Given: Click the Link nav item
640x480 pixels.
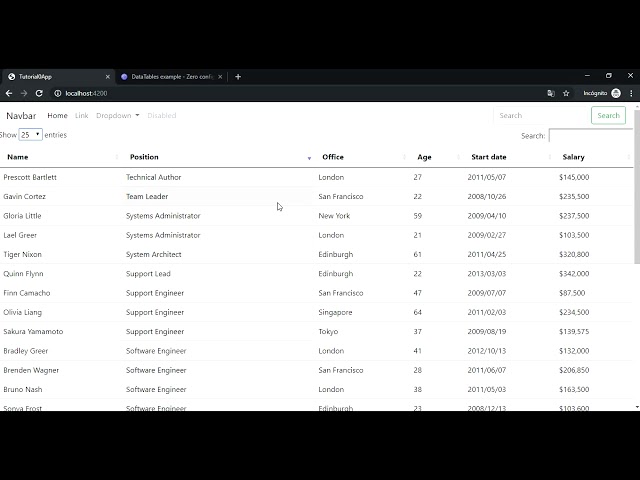Looking at the screenshot, I should 82,116.
